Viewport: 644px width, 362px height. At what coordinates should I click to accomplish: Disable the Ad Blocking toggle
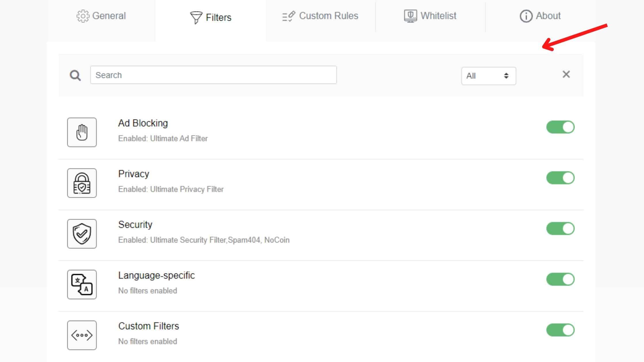pyautogui.click(x=560, y=127)
